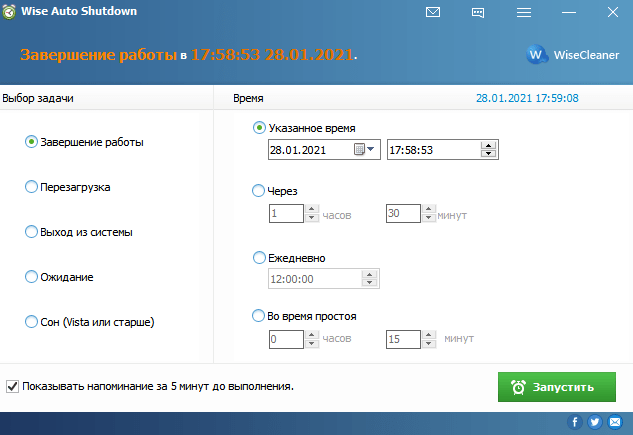Select the Перезагрузка radio option
The height and width of the screenshot is (435, 633).
31,187
